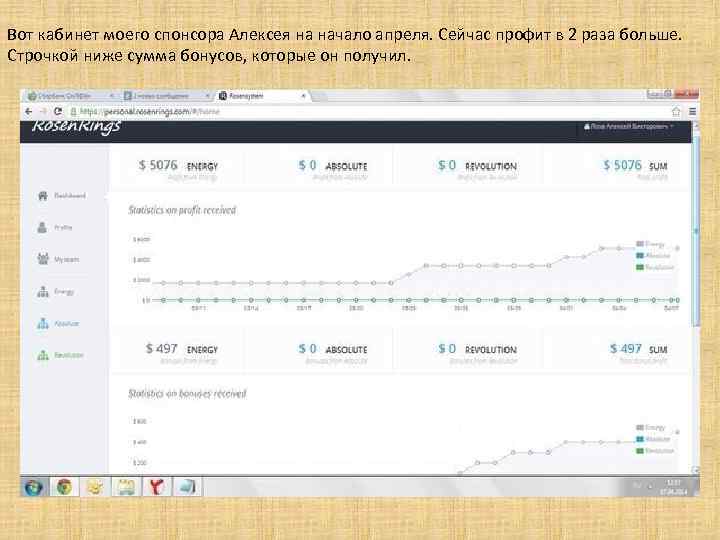The height and width of the screenshot is (540, 720).
Task: Click the smiley messenger taskbar icon
Action: point(95,487)
